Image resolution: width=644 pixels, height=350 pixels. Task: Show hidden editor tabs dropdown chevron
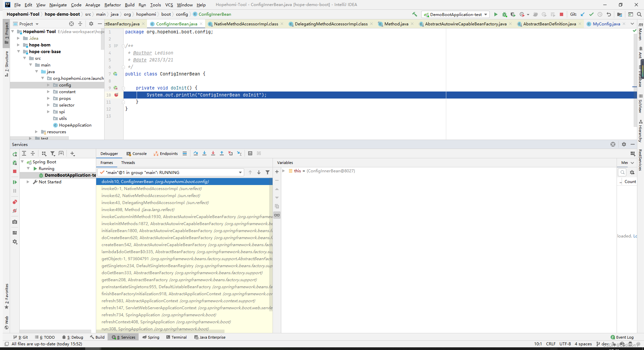tap(632, 24)
